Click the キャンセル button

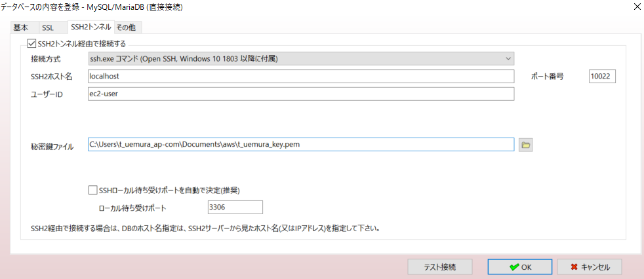(x=590, y=267)
